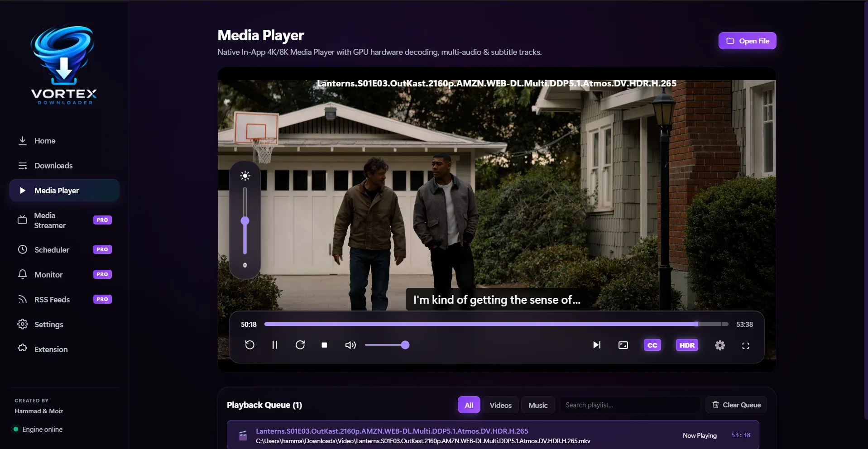Viewport: 868px width, 449px height.
Task: Click the current time 50:18
Action: pyautogui.click(x=249, y=324)
